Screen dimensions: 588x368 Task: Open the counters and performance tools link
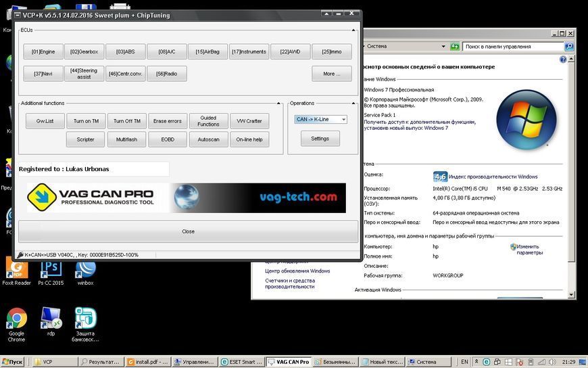290,283
